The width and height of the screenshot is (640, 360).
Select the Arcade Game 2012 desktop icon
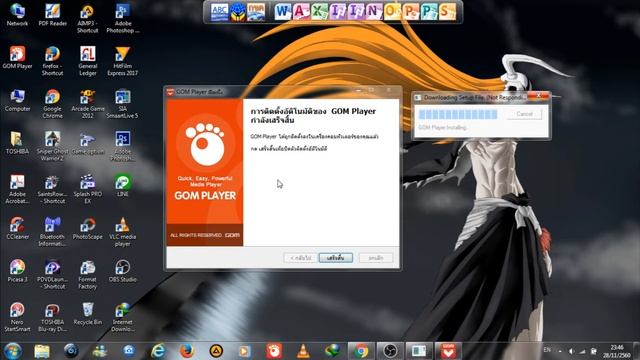[87, 104]
